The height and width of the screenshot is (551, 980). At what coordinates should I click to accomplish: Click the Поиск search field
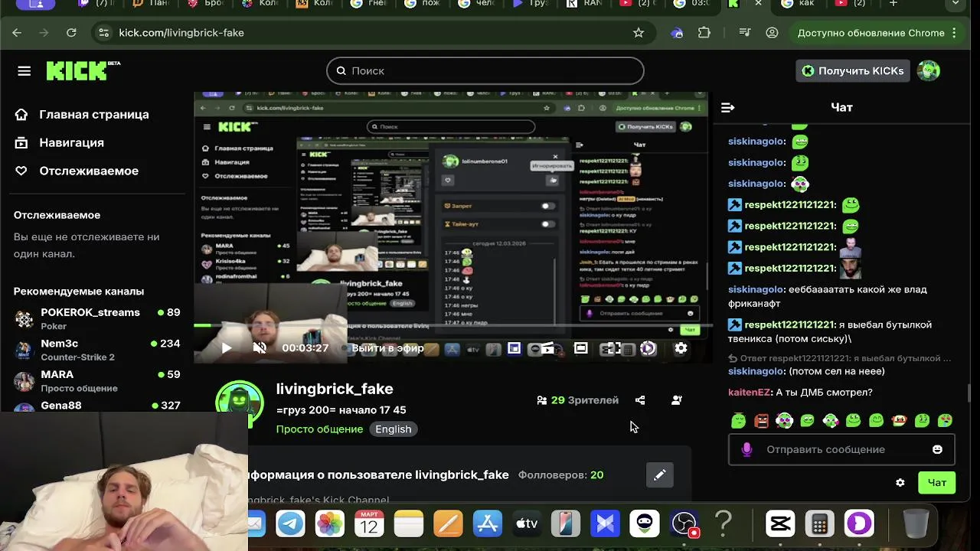(485, 70)
